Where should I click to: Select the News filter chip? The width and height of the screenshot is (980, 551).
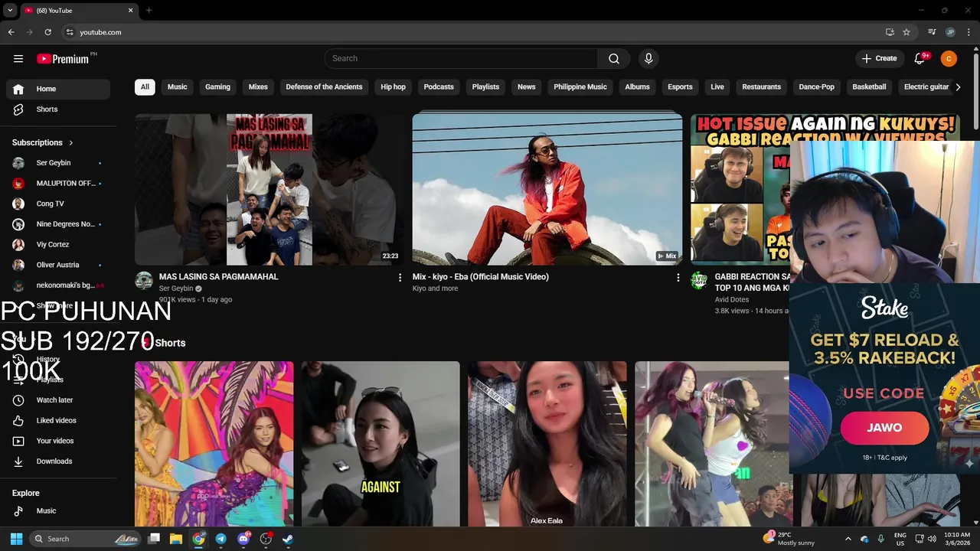click(x=526, y=87)
